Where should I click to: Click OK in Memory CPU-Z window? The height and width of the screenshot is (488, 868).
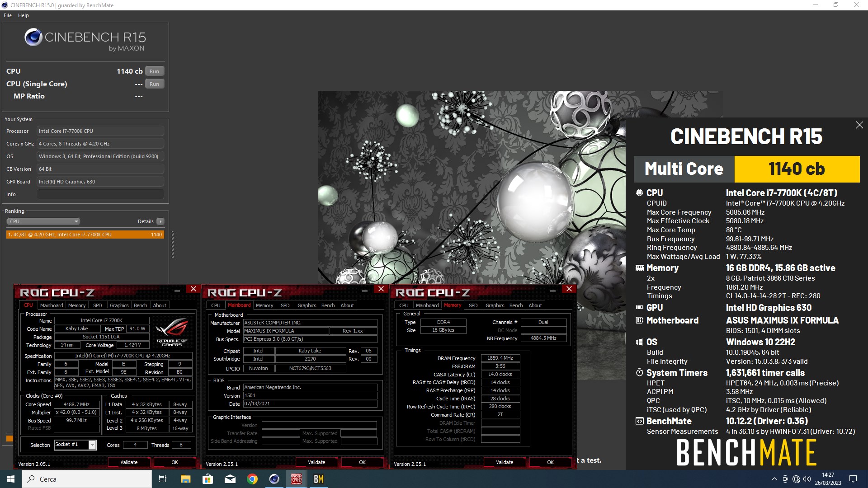click(551, 462)
